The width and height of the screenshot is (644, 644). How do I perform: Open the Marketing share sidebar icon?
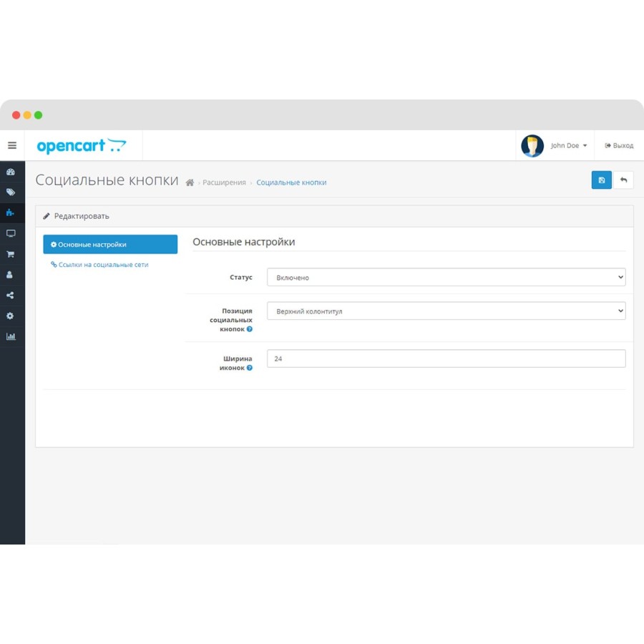point(10,296)
